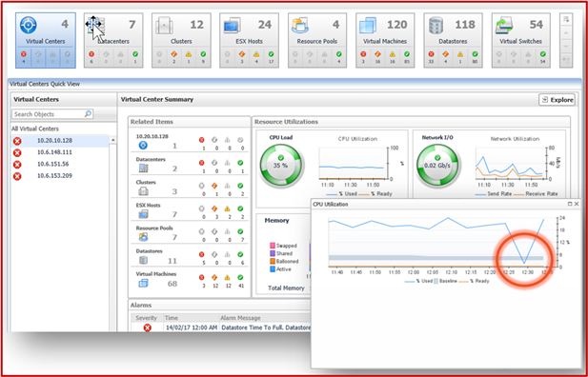Open the ESX Hosts tile
Image resolution: width=588 pixels, height=377 pixels.
[x=249, y=41]
